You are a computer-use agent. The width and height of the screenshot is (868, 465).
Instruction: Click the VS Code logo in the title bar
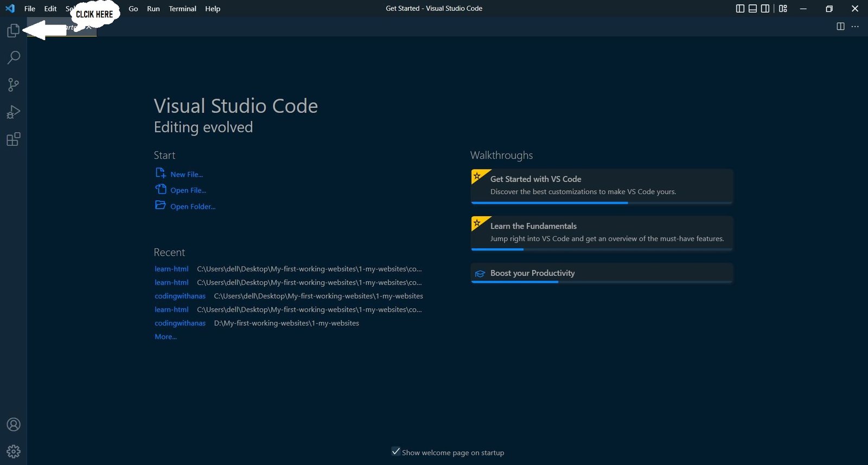pos(10,9)
